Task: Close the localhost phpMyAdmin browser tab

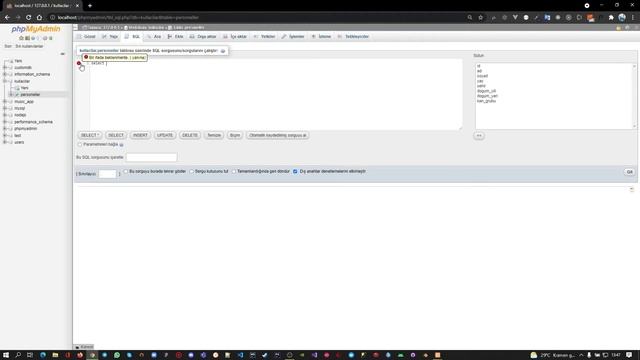Action: [77, 6]
